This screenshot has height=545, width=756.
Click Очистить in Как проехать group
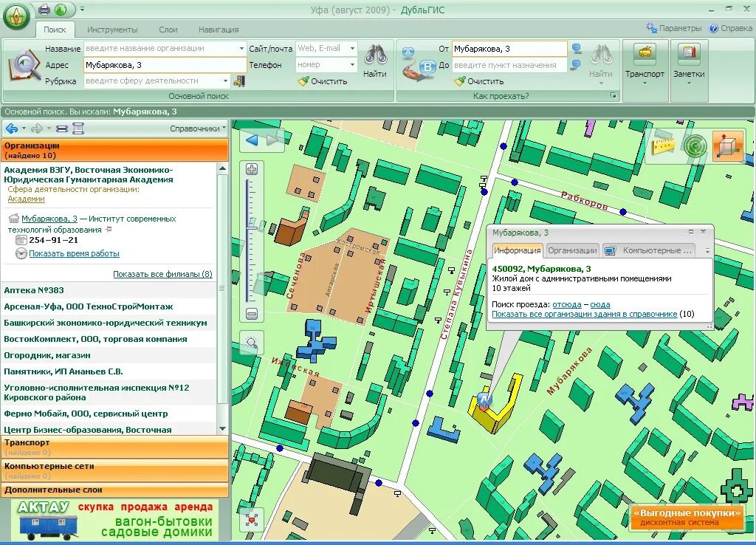point(479,81)
